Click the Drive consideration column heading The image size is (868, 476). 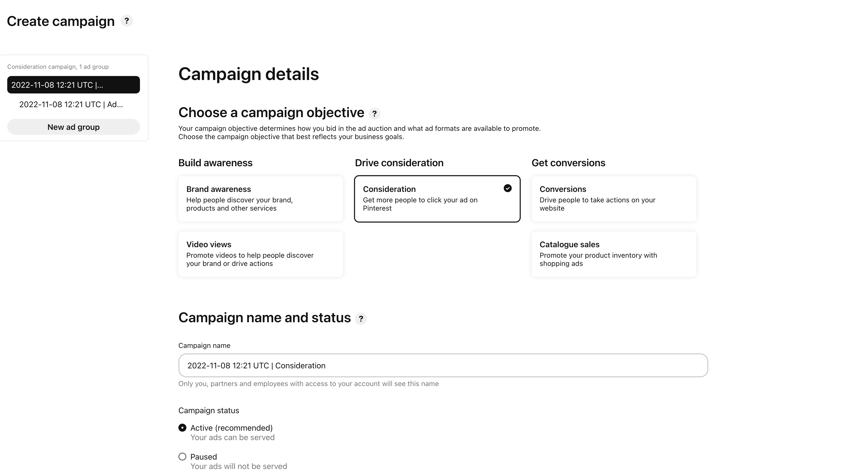[399, 162]
